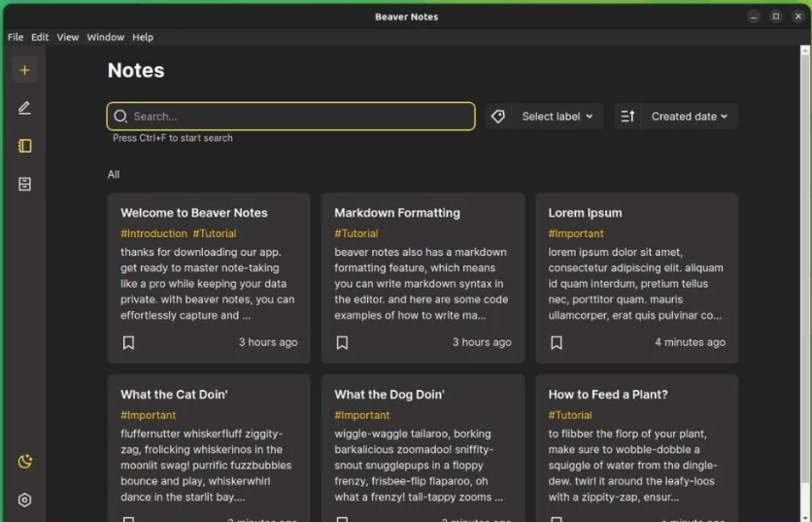Open the What the Cat Doin' note
The image size is (812, 522).
click(x=174, y=395)
